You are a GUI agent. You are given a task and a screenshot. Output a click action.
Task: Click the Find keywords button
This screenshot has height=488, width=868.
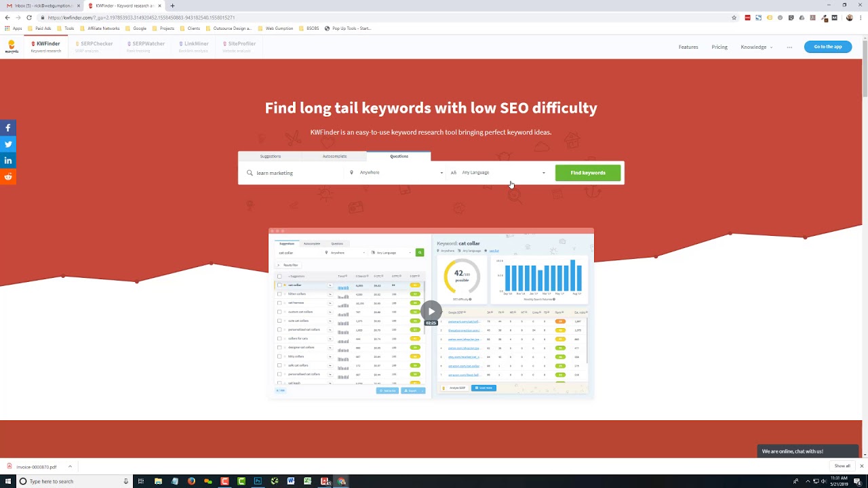588,173
